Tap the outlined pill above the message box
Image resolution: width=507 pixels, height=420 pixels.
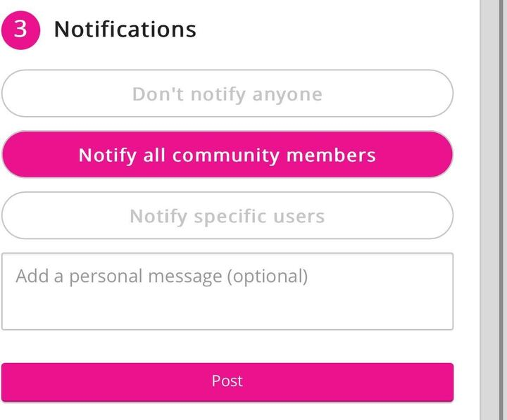(x=227, y=216)
